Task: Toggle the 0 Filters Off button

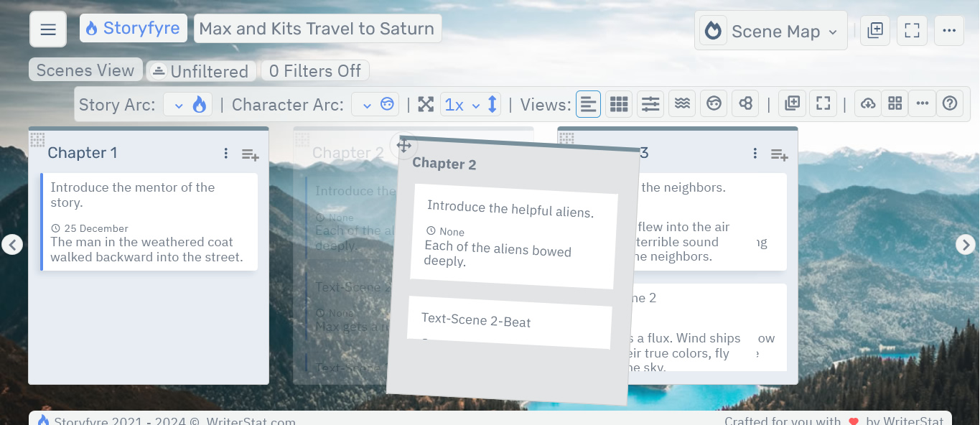Action: point(314,71)
